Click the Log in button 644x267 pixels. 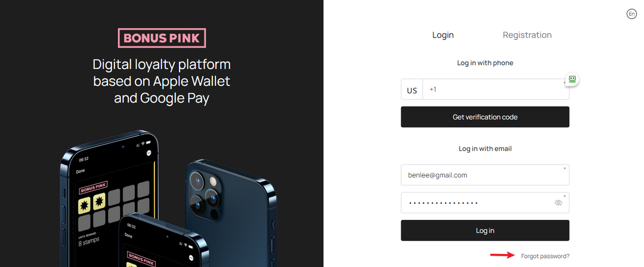485,231
